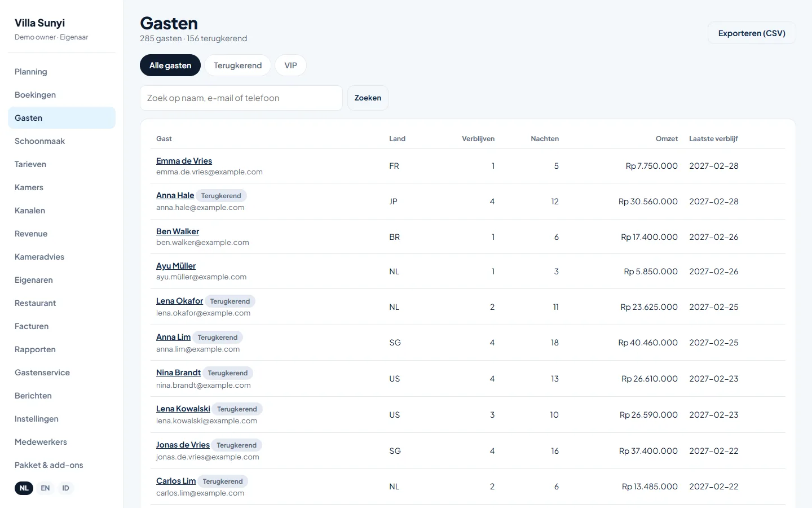
Task: Open Carlos Lim guest link
Action: point(176,481)
